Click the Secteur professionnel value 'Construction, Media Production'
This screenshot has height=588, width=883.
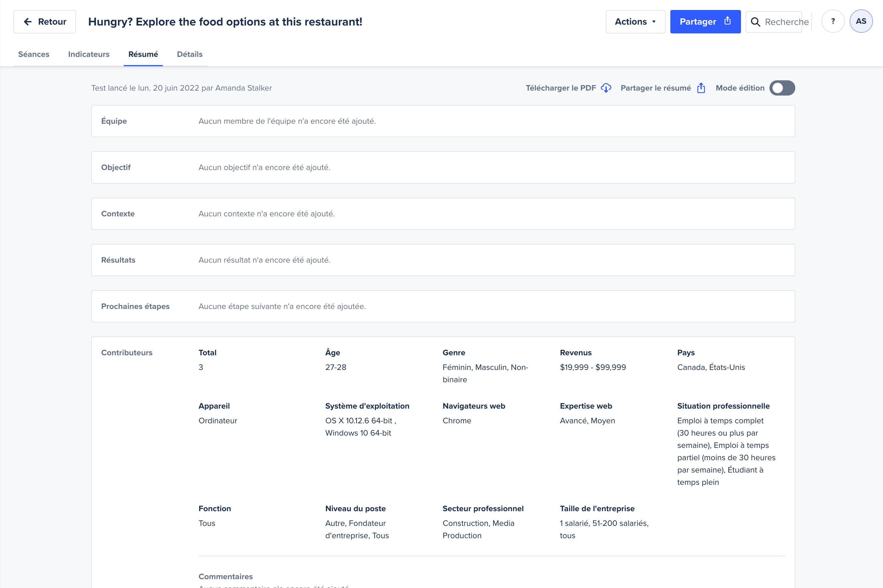pyautogui.click(x=478, y=529)
